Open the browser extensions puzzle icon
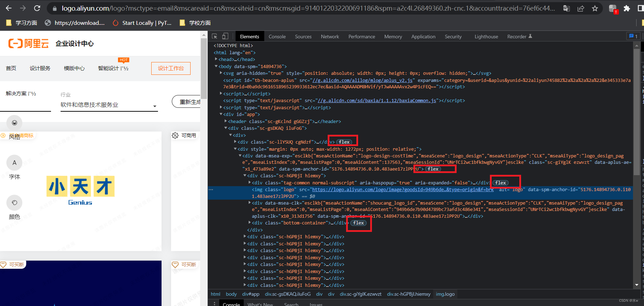 point(627,9)
